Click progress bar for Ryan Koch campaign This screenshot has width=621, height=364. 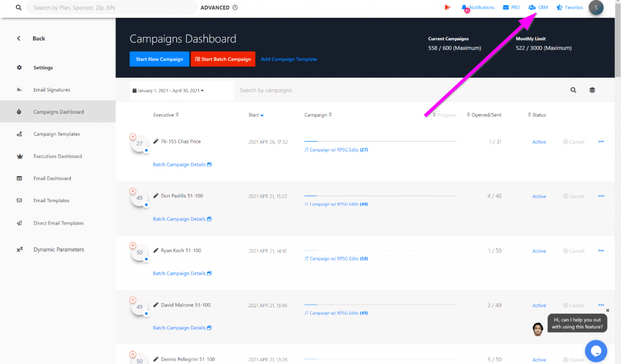(380, 250)
